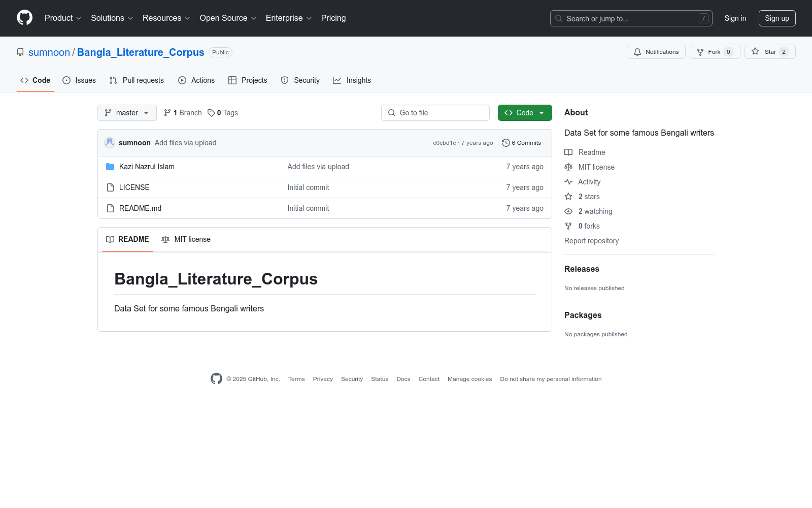Open the README.md file
This screenshot has width=812, height=508.
140,208
